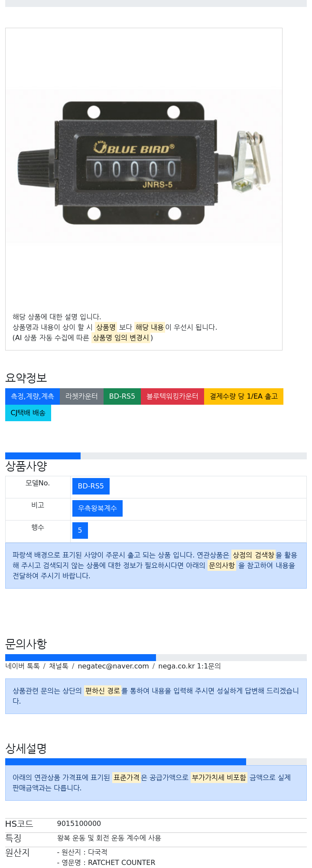Select the CJ택배 배송 tag
This screenshot has height=868, width=312.
click(x=28, y=413)
